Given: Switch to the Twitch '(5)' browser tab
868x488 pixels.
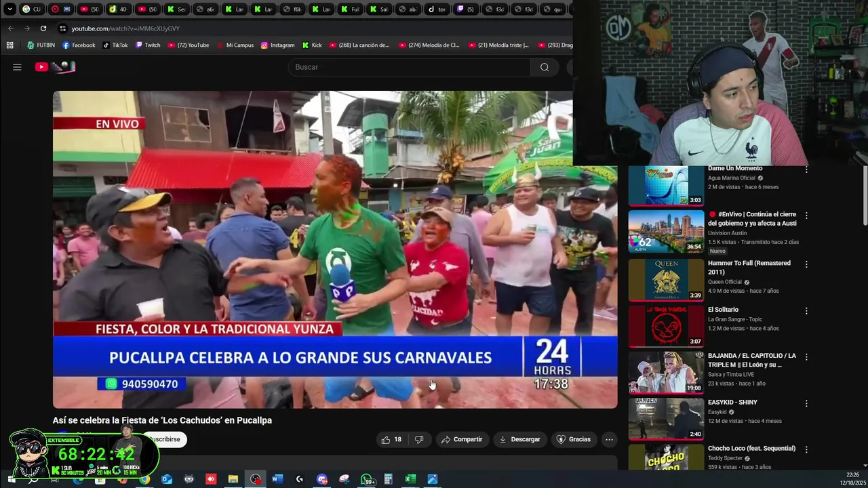Looking at the screenshot, I should click(x=467, y=9).
